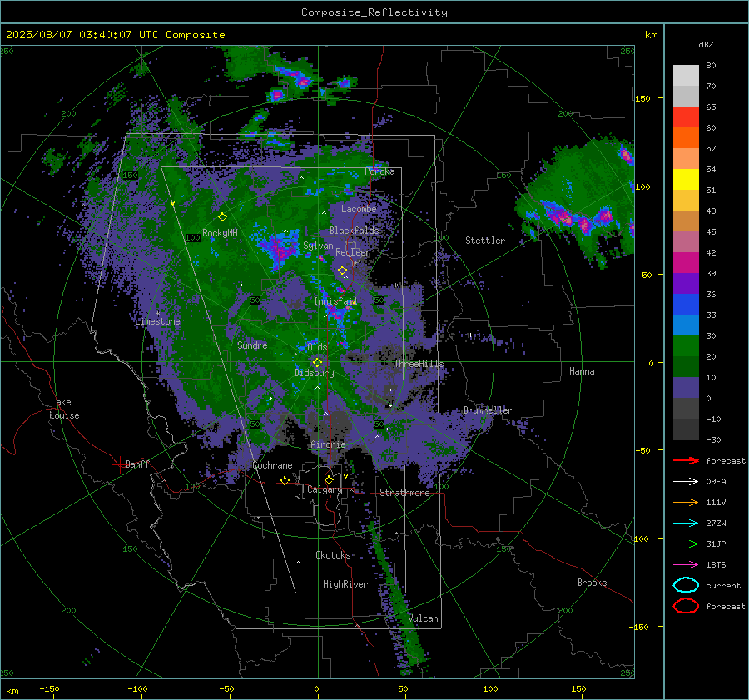Click the Lake Louise label

65,409
